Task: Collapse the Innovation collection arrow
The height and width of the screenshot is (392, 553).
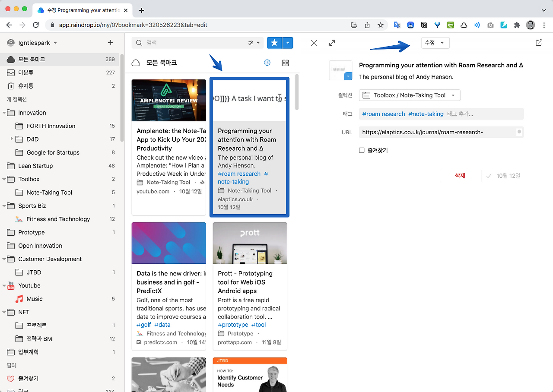Action: [4, 113]
